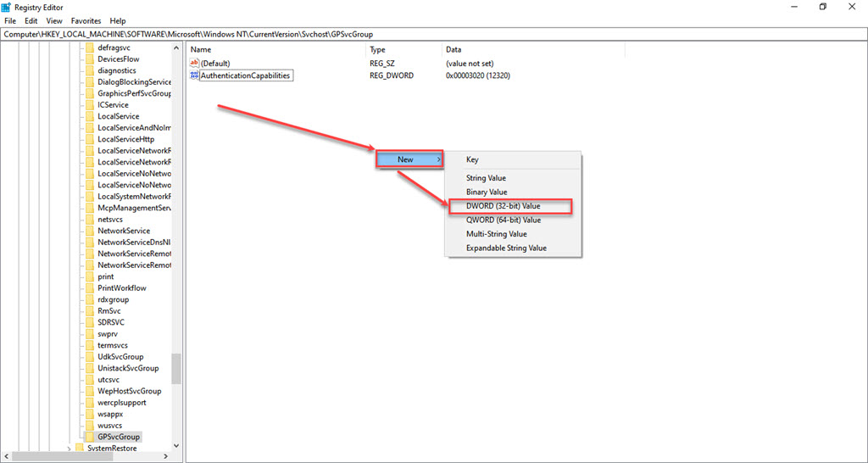Viewport: 868px width, 463px height.
Task: Click the AuthenticationCapabilities name edit box
Action: [245, 75]
